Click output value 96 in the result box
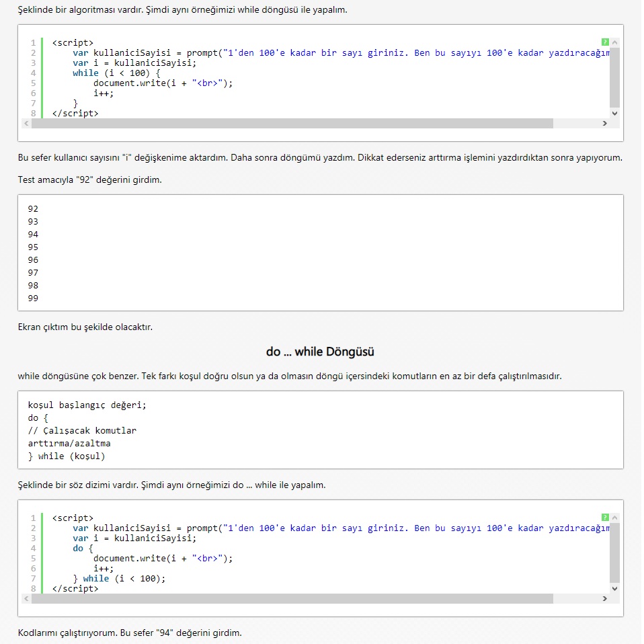 pyautogui.click(x=33, y=260)
